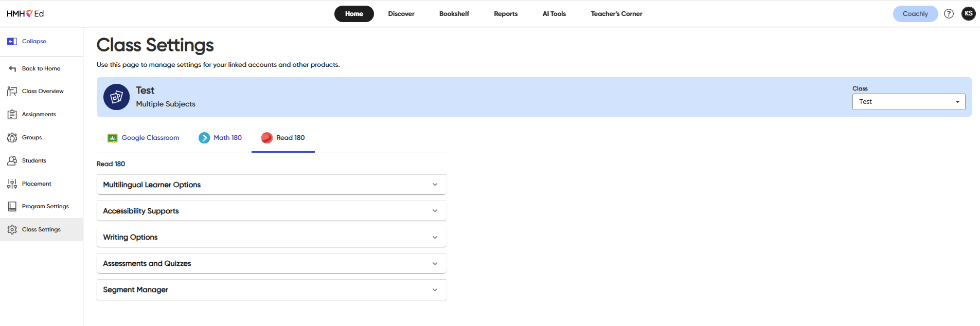Click the Back to Home arrow icon

[12, 68]
